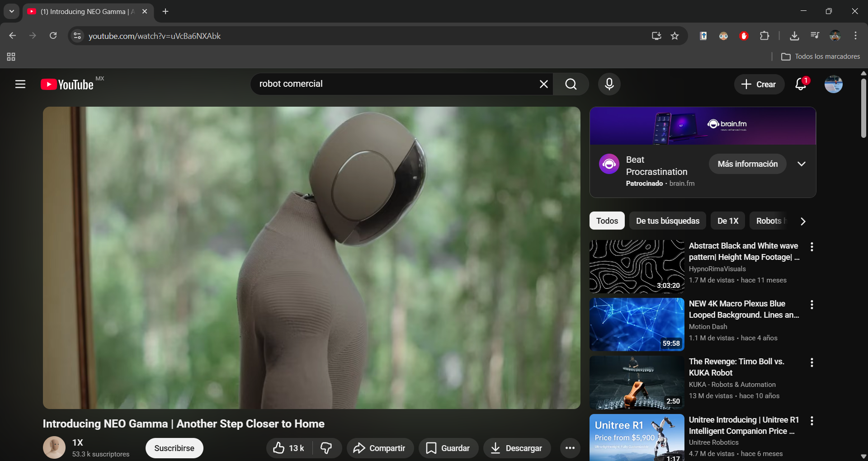Screen dimensions: 868x461
Task: Dislike the video with thumbs down
Action: tap(326, 448)
